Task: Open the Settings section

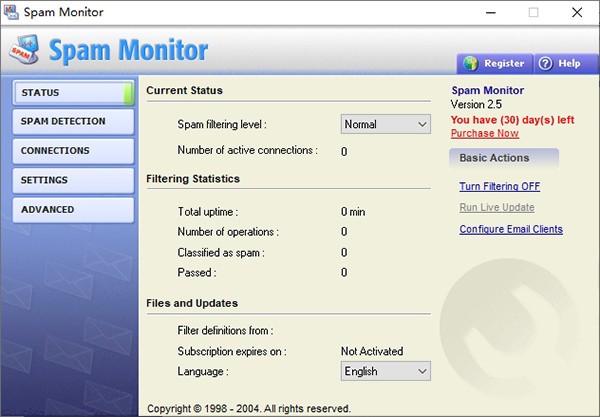Action: (x=72, y=180)
